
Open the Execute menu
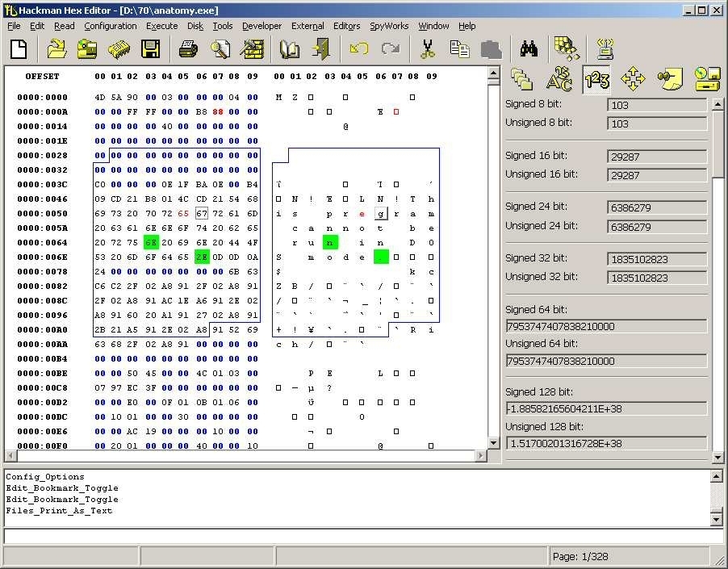[x=161, y=26]
